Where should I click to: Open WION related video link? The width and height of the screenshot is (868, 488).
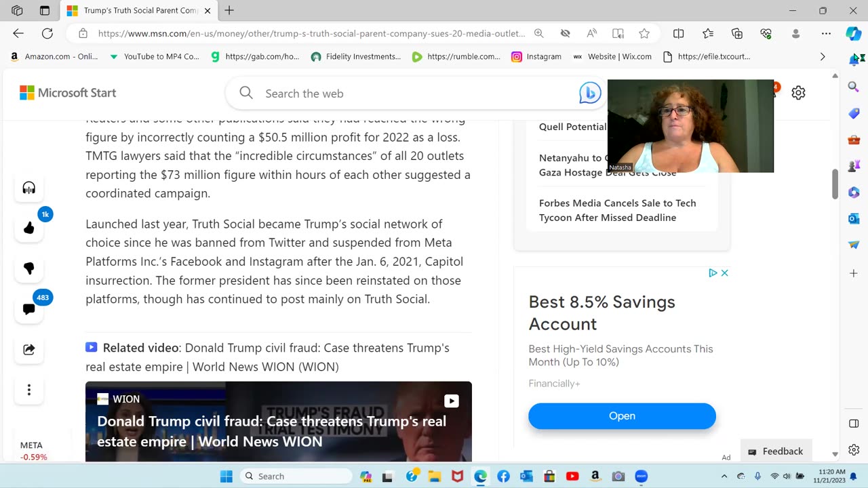pyautogui.click(x=267, y=357)
